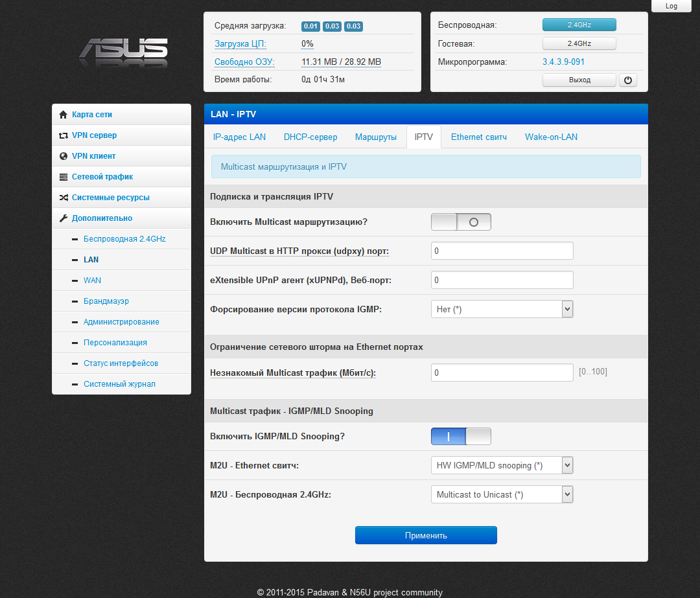The height and width of the screenshot is (598, 700).
Task: Toggle the Беспроводная 2.4GHz radio button
Action: click(579, 25)
